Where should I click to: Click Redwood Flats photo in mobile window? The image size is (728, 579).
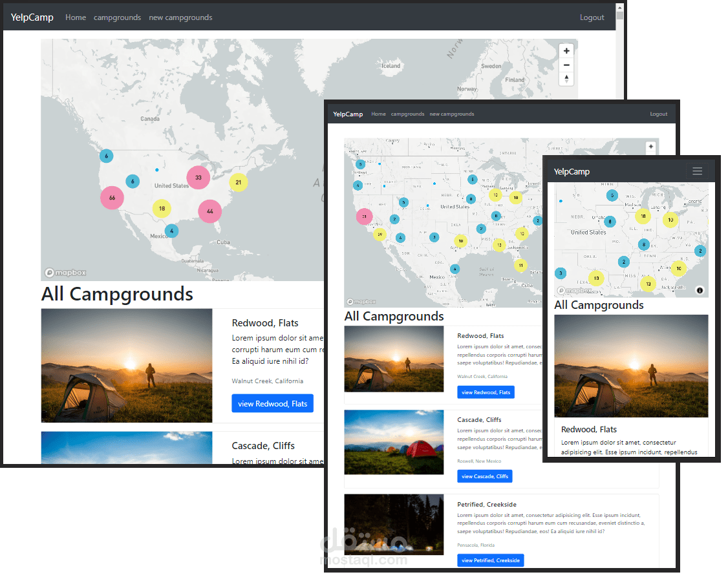631,366
